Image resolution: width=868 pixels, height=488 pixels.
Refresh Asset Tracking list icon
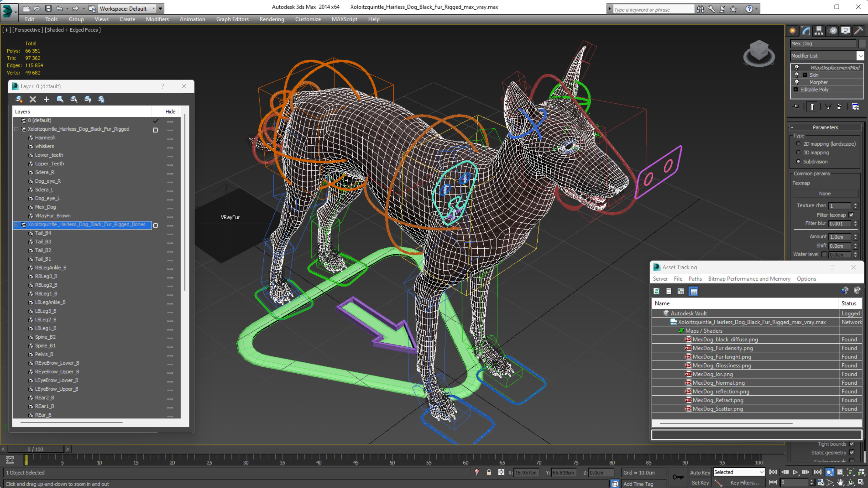656,291
